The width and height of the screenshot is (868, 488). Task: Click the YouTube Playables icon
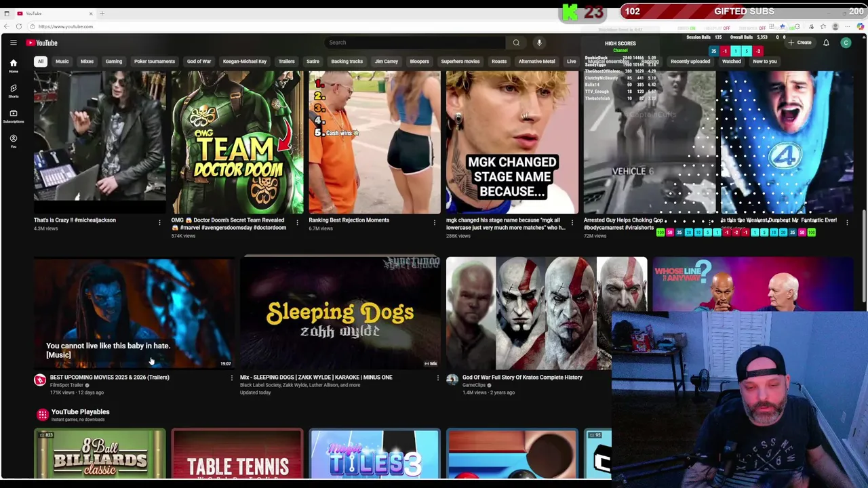pyautogui.click(x=43, y=414)
